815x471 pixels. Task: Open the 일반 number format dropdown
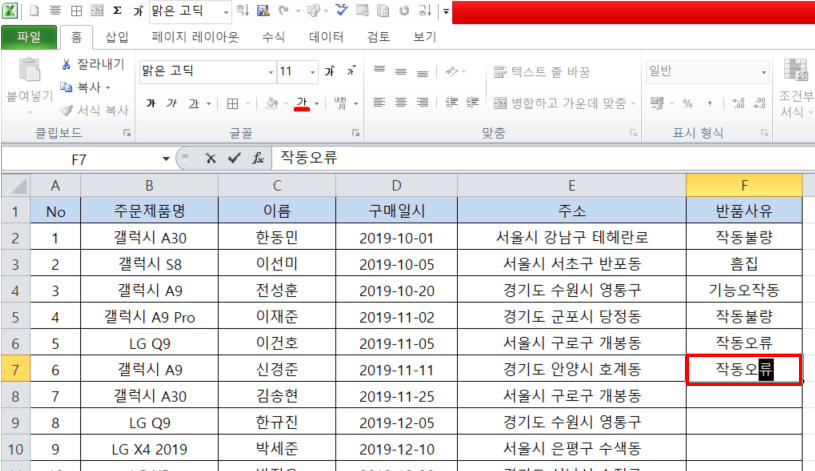tap(764, 72)
